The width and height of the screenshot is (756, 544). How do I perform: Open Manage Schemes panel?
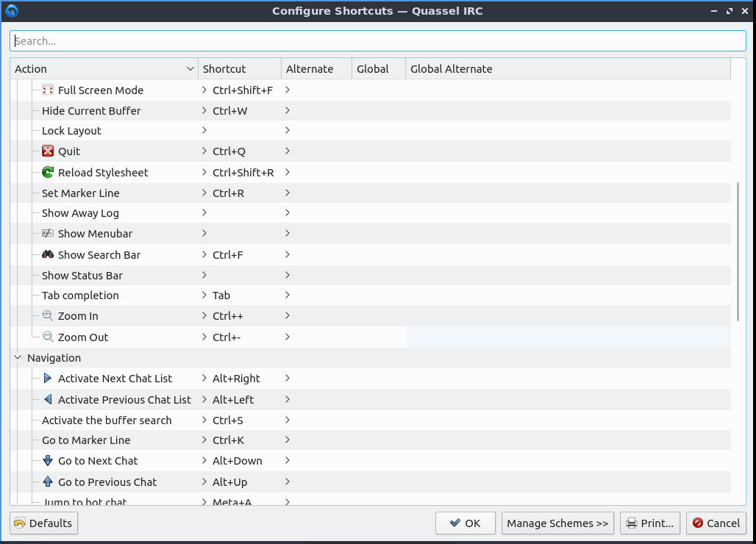point(557,523)
